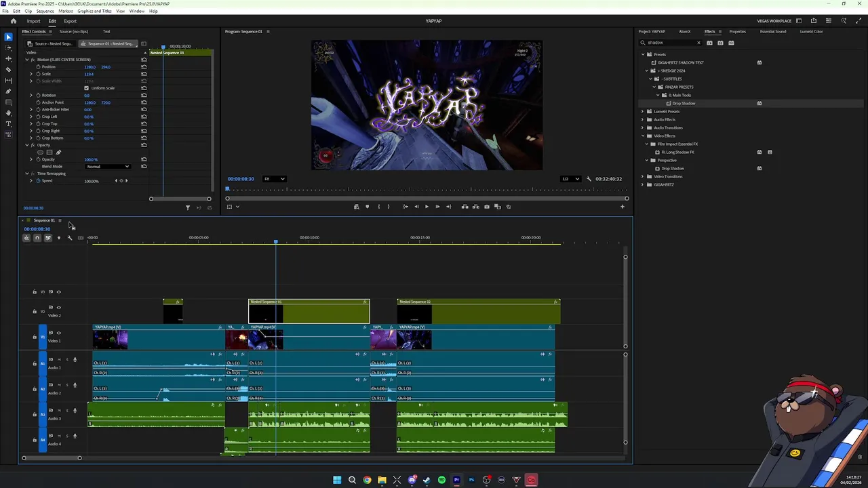Select the Razor tool
The height and width of the screenshot is (488, 868).
coord(8,70)
